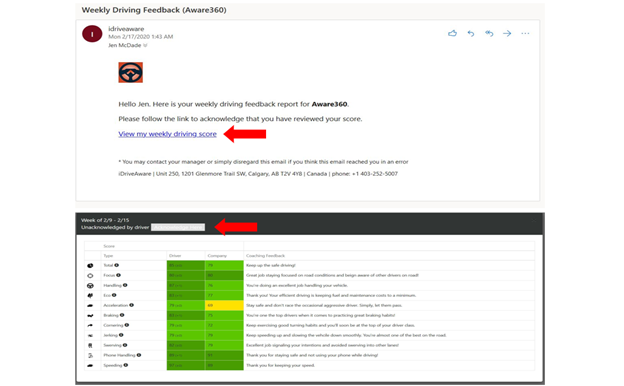
Task: Click the redacted driver name field
Action: tap(178, 227)
